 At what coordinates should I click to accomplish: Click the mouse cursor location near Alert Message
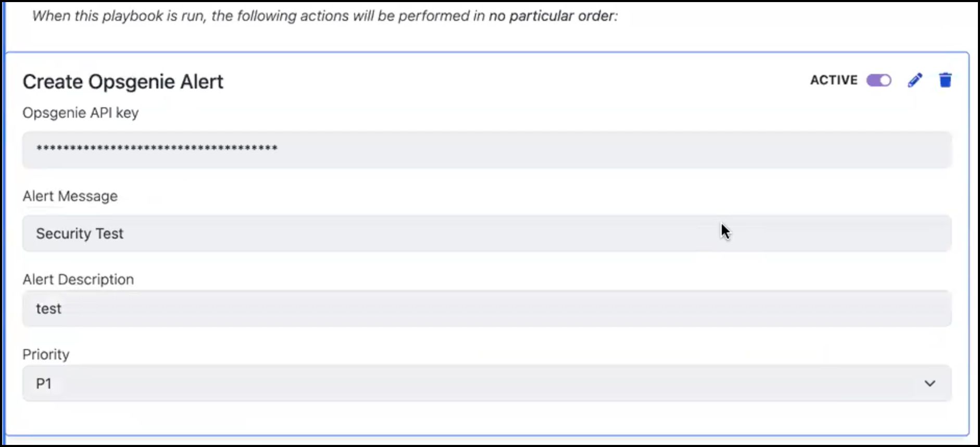coord(725,231)
